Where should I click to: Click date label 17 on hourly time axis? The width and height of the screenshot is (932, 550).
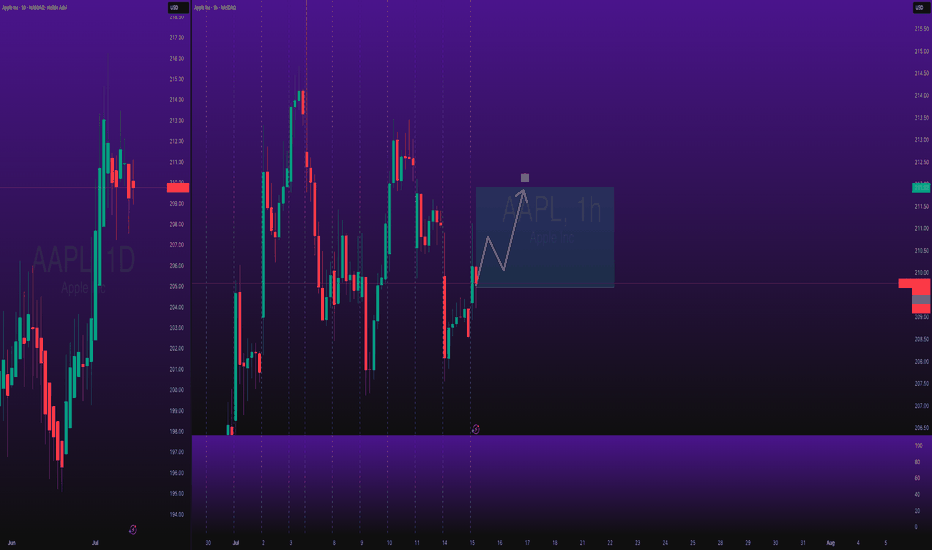coord(527,543)
